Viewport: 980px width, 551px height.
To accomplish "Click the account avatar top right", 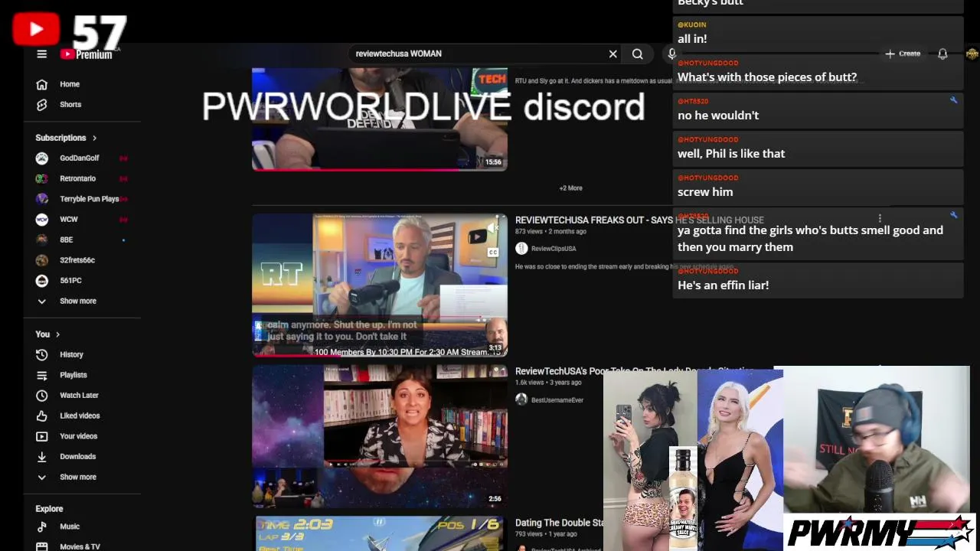I will tap(972, 54).
